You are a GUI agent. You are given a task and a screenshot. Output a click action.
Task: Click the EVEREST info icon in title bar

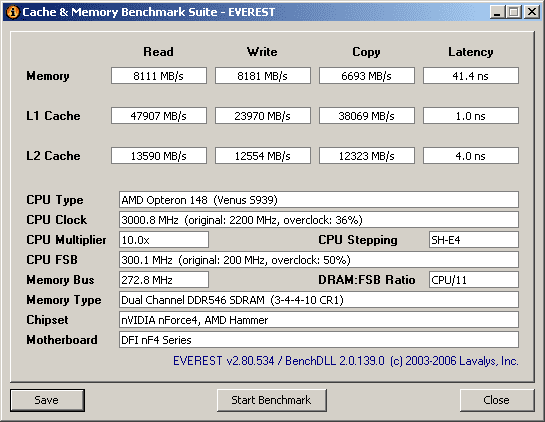[x=13, y=12]
